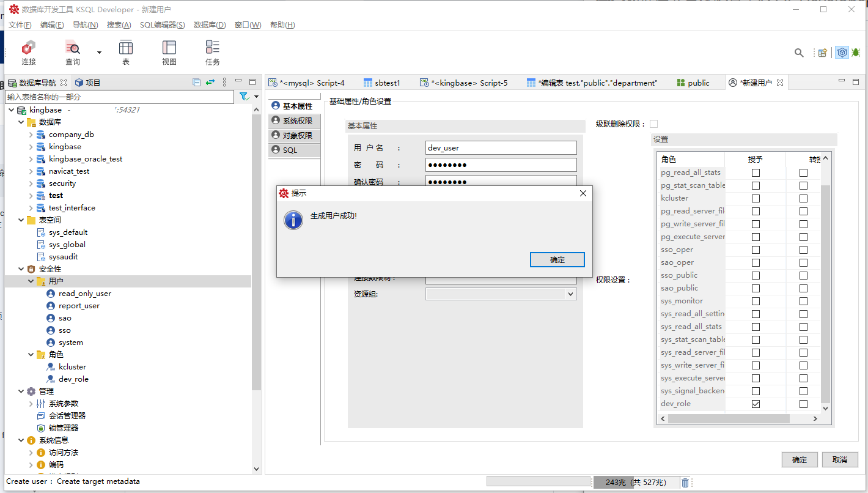
Task: Click the 用户名 field containing dev_user
Action: [x=501, y=147]
